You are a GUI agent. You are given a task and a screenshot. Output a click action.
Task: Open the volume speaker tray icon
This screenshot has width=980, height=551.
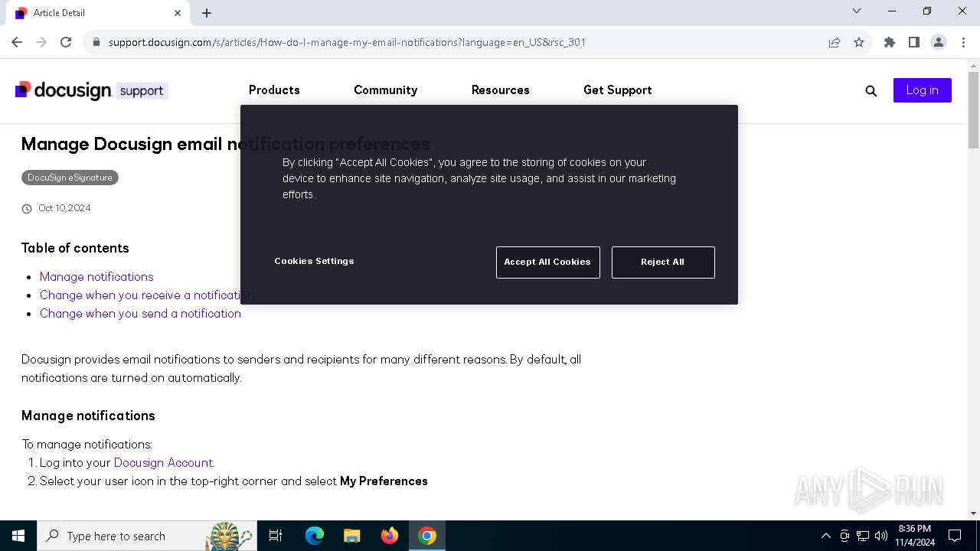click(881, 536)
